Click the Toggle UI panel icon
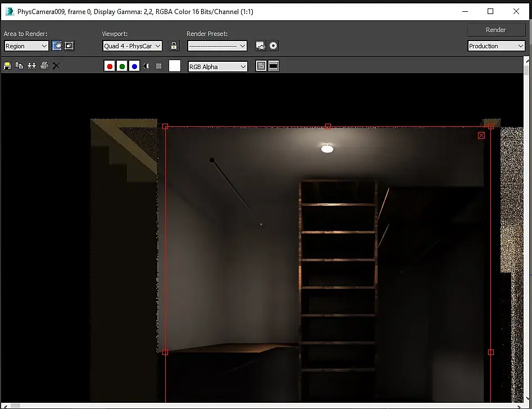This screenshot has width=532, height=409. point(274,66)
